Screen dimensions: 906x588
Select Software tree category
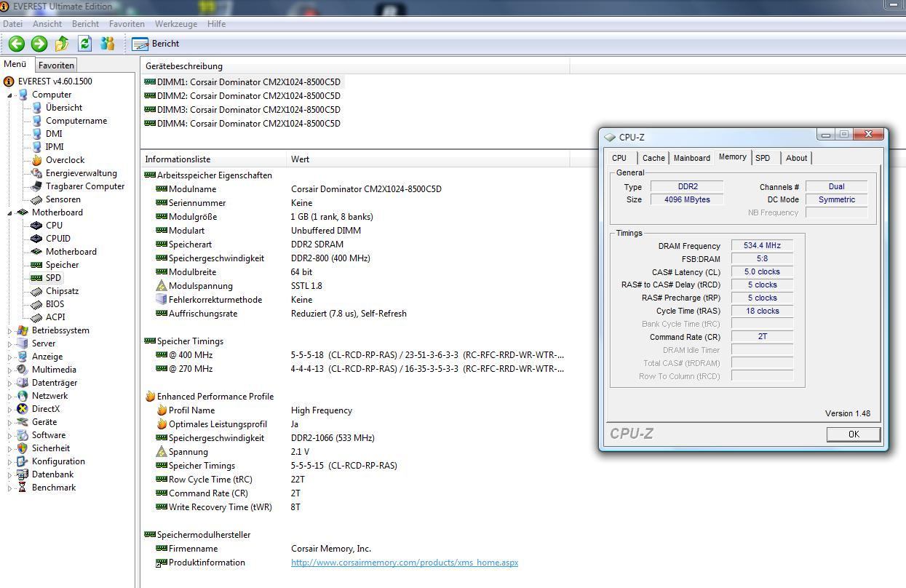coord(49,435)
